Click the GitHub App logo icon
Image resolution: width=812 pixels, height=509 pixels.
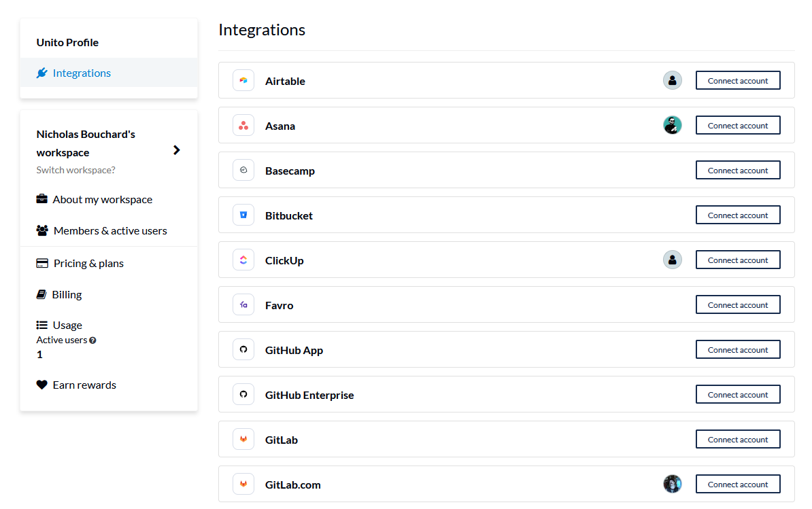[x=243, y=350]
